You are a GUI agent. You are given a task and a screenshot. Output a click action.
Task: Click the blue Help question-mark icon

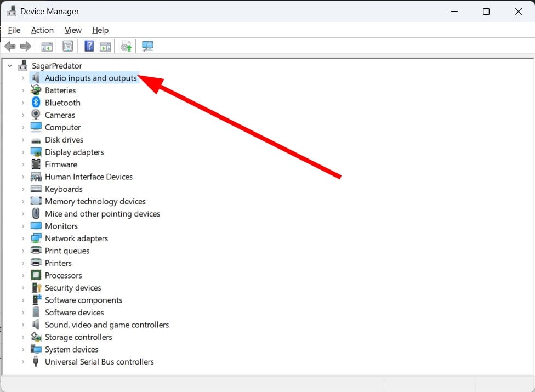[x=89, y=46]
